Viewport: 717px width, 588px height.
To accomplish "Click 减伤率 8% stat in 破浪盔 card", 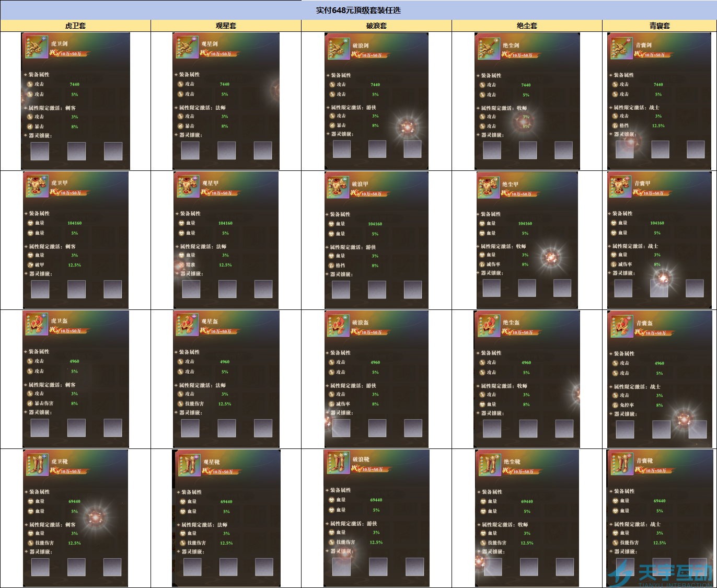I will (354, 404).
